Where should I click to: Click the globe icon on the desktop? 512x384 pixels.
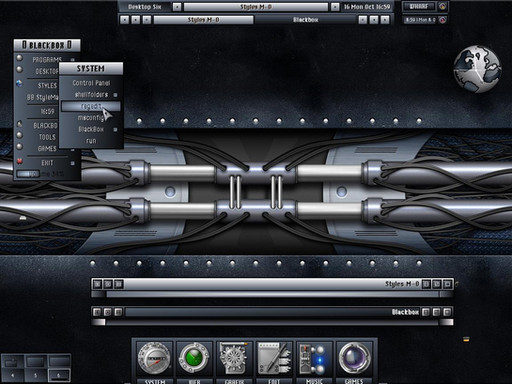pyautogui.click(x=477, y=69)
